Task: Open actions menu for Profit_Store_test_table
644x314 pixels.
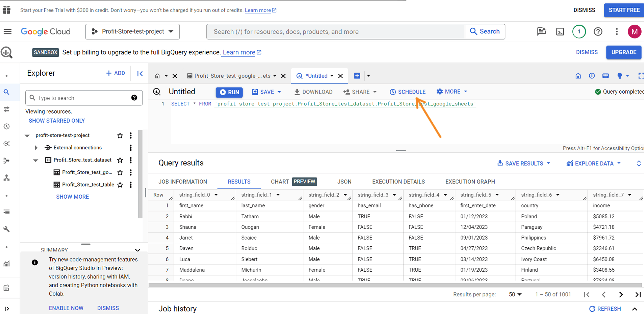Action: 131,185
